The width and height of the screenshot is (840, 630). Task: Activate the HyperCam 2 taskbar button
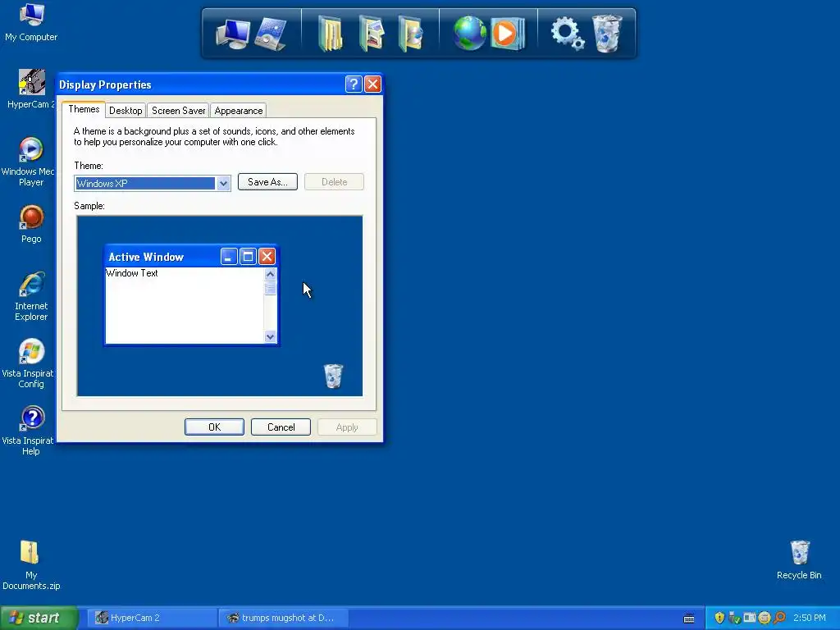coord(153,618)
